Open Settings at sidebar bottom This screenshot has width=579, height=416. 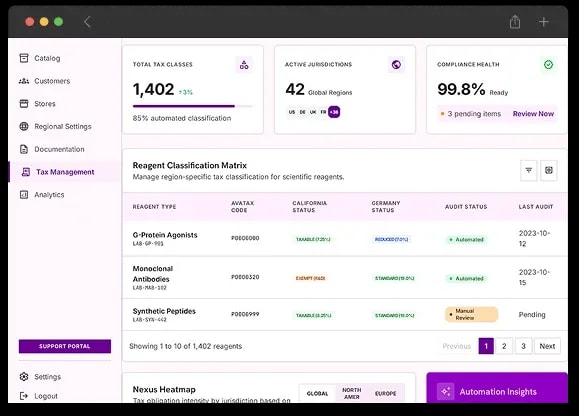pos(47,377)
